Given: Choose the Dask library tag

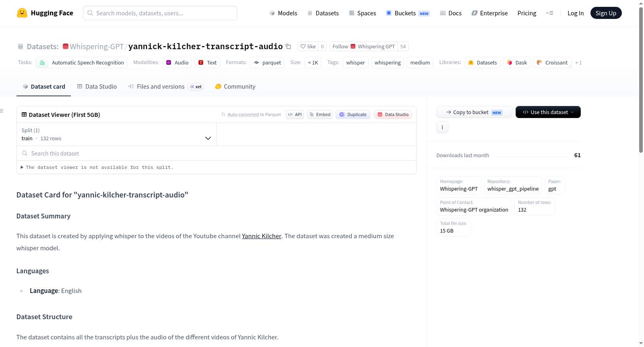Looking at the screenshot, I should coord(517,62).
